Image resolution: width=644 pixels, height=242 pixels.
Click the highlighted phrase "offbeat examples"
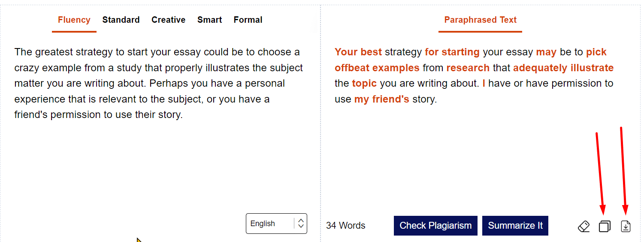(x=377, y=68)
